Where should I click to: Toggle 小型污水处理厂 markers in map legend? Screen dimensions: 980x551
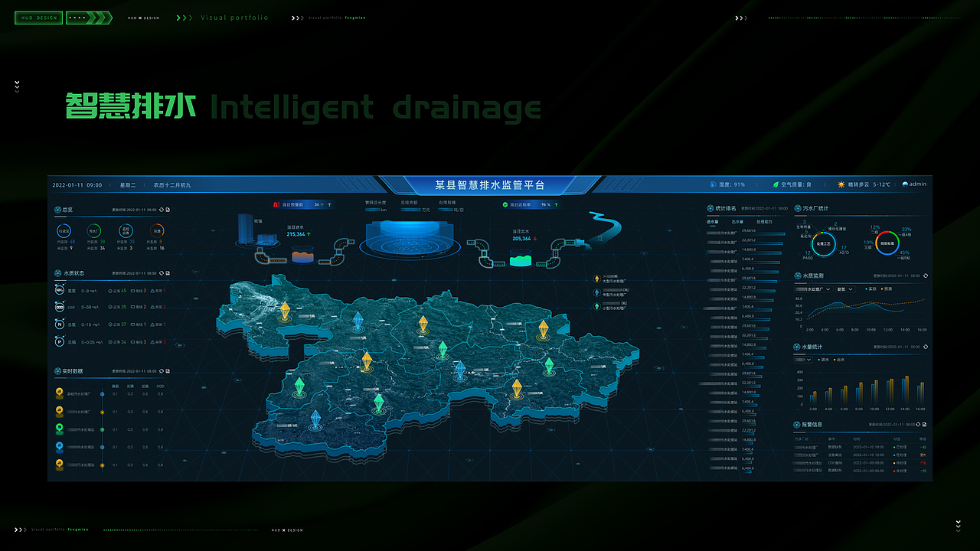coord(610,305)
